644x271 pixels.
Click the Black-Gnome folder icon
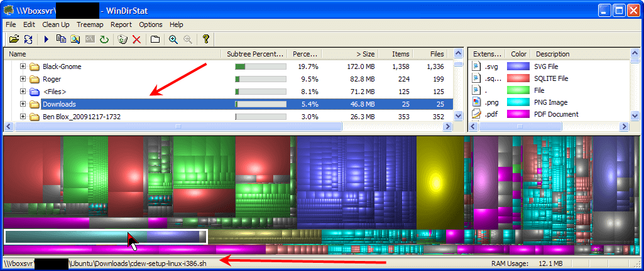(34, 67)
